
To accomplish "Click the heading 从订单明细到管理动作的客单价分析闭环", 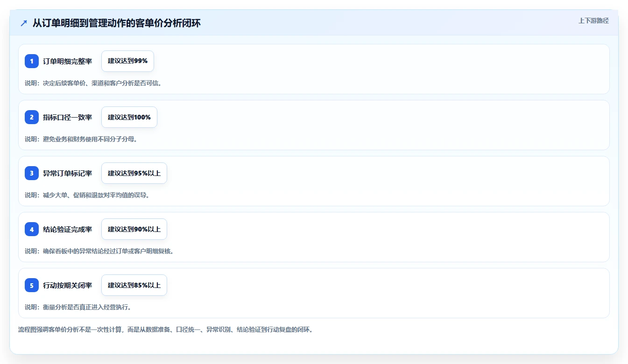I will click(117, 23).
